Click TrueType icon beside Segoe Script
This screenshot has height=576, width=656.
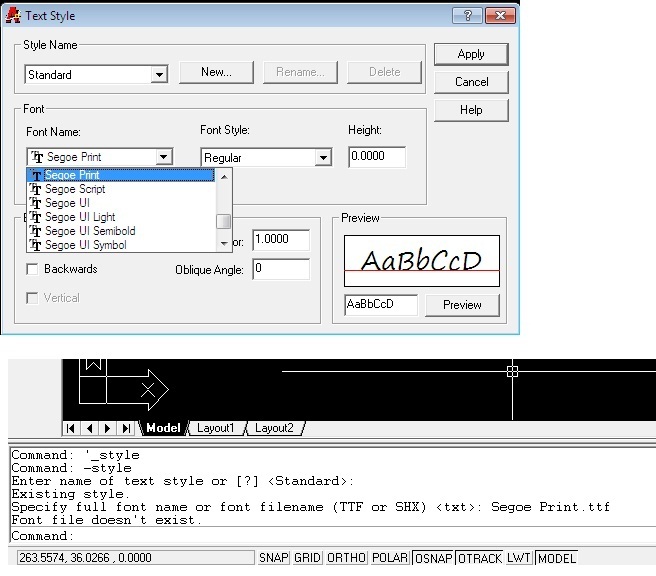click(x=36, y=189)
